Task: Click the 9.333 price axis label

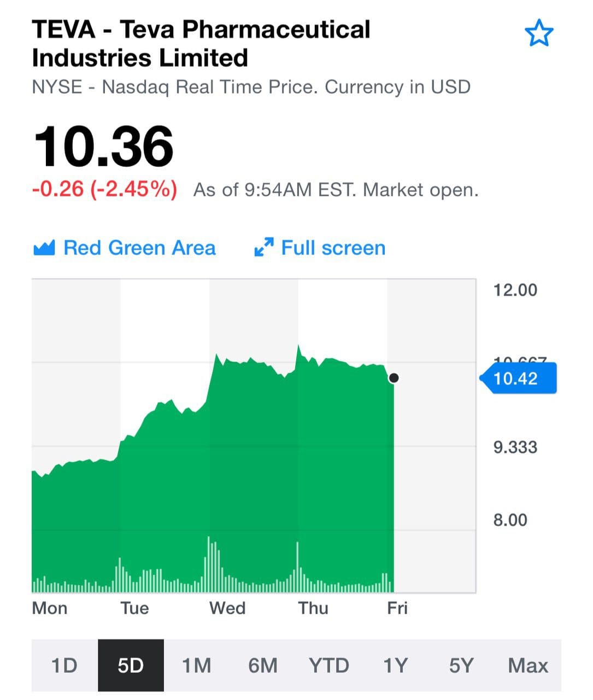Action: pos(515,447)
